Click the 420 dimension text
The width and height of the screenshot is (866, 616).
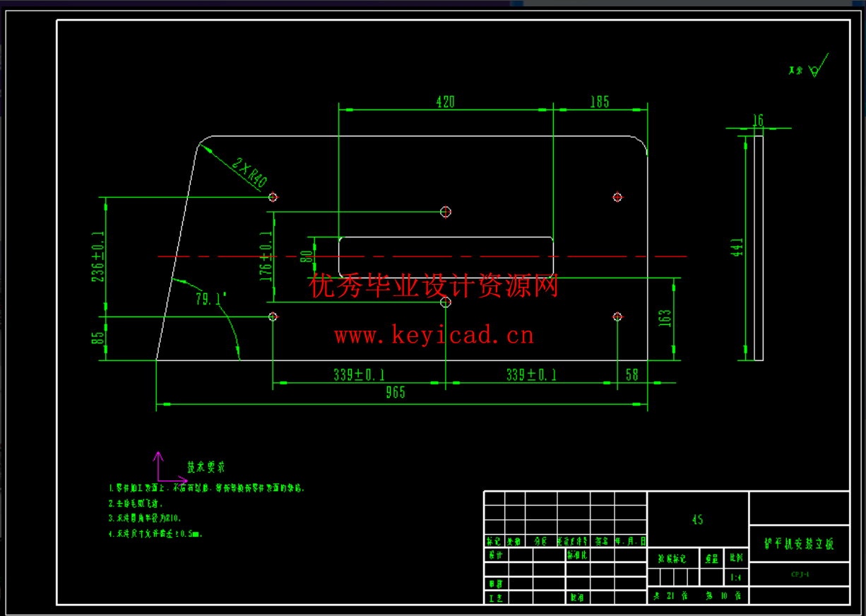[x=445, y=102]
